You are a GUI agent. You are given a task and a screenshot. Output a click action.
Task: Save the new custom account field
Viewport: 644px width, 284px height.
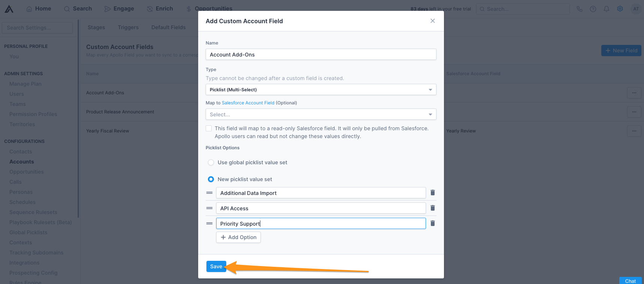[x=216, y=266]
